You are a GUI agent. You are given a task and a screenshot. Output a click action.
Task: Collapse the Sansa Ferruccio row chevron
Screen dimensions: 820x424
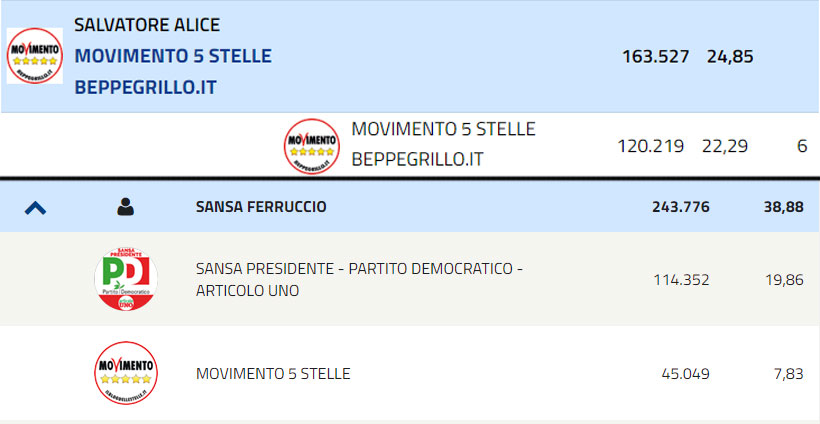pyautogui.click(x=35, y=208)
